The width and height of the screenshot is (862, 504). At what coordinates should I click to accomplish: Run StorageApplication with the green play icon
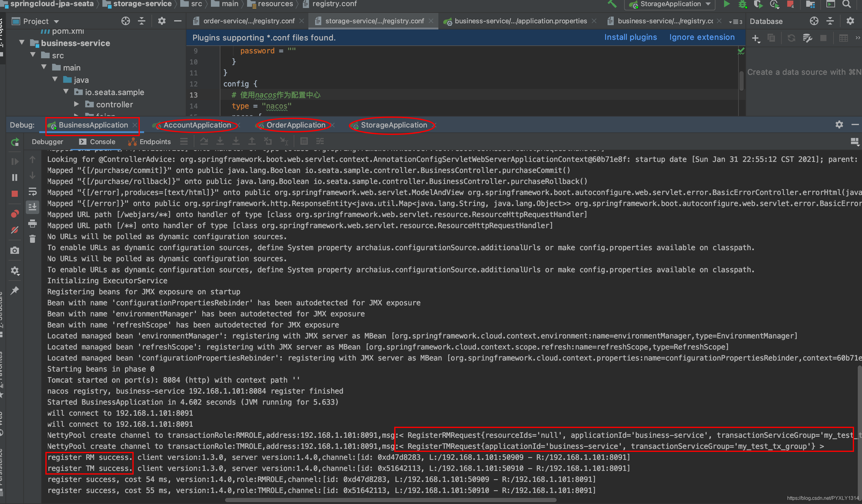pyautogui.click(x=727, y=4)
